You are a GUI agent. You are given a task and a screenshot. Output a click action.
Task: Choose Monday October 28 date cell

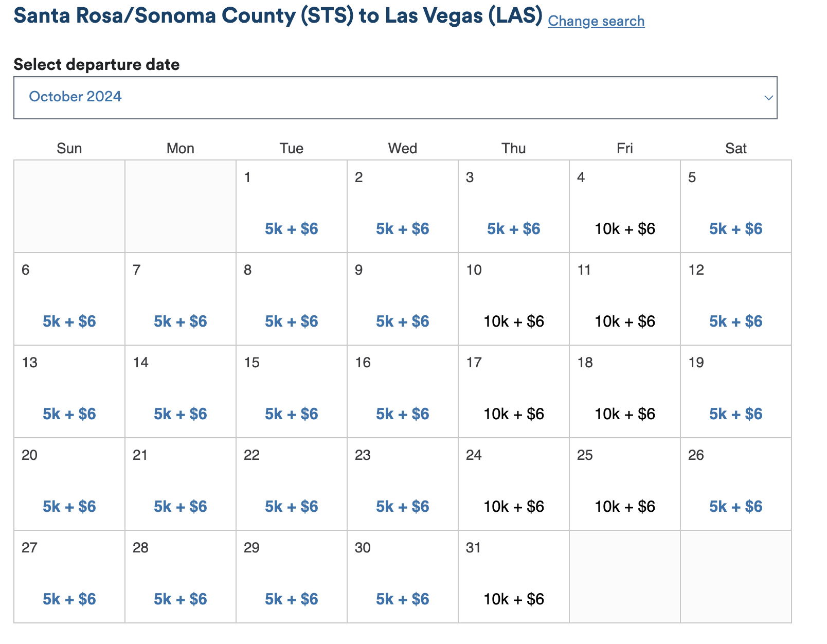tap(181, 577)
